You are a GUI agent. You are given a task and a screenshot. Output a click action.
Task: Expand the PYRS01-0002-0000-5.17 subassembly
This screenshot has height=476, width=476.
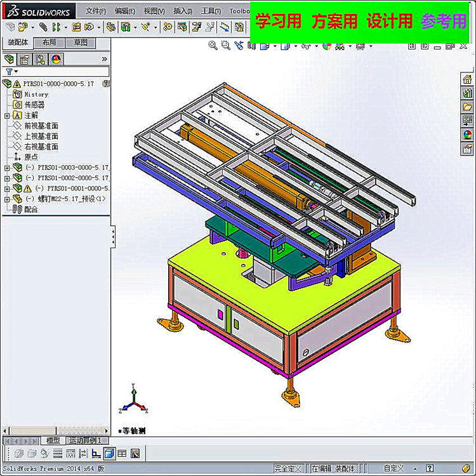[7, 178]
